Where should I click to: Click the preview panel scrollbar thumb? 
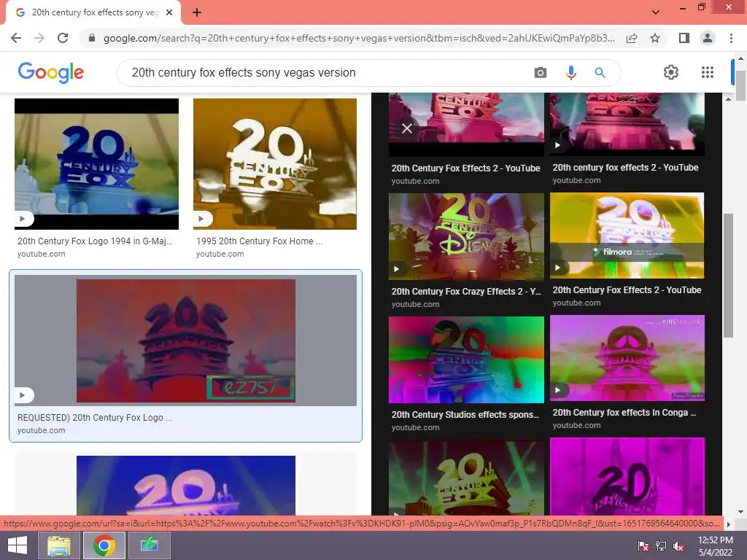(x=728, y=275)
